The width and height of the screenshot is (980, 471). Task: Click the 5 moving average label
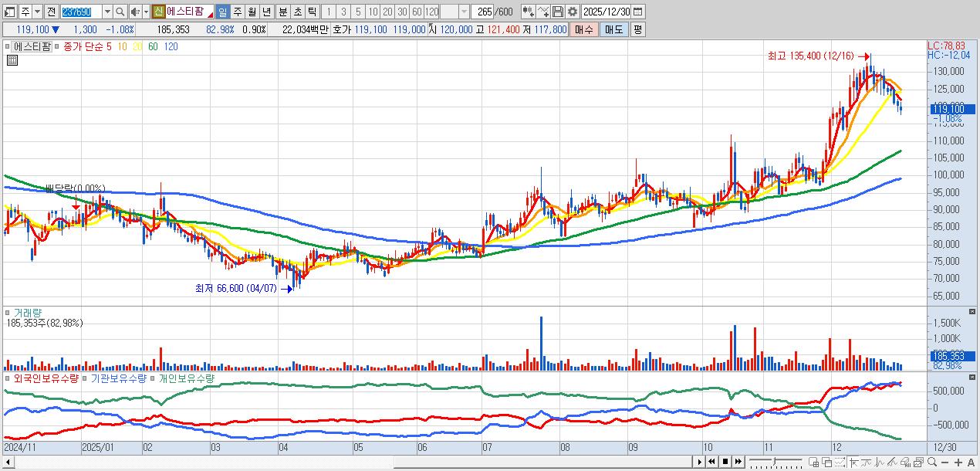tap(109, 46)
